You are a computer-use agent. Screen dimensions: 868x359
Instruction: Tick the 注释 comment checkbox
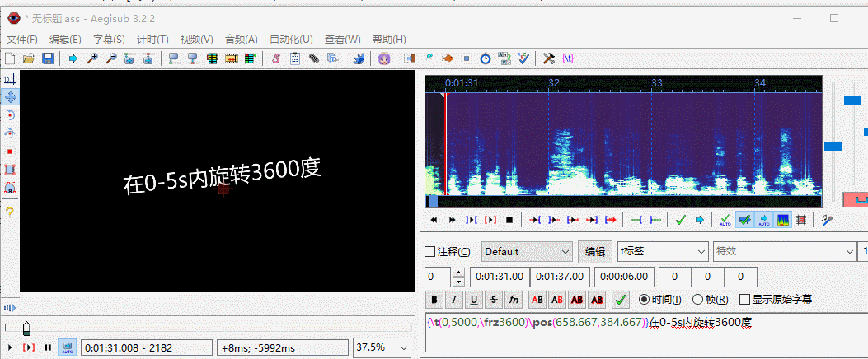click(x=429, y=252)
